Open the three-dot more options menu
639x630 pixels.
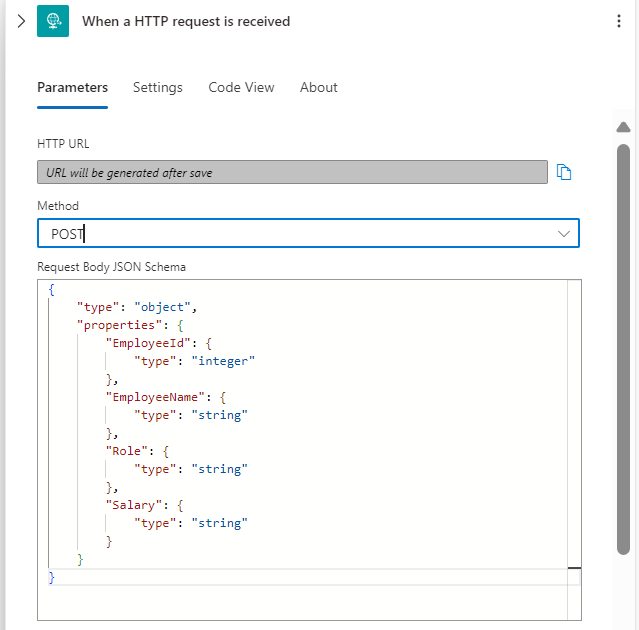pyautogui.click(x=619, y=21)
